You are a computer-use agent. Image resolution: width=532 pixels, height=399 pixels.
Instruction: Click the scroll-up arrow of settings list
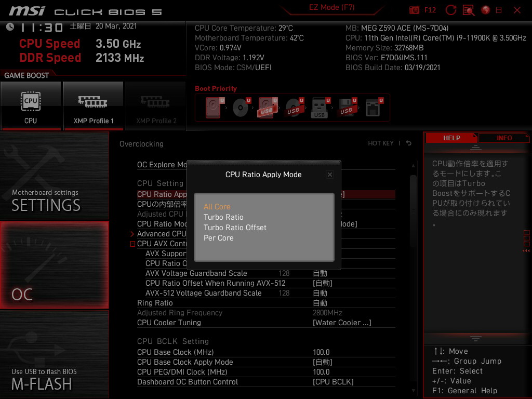pos(413,166)
